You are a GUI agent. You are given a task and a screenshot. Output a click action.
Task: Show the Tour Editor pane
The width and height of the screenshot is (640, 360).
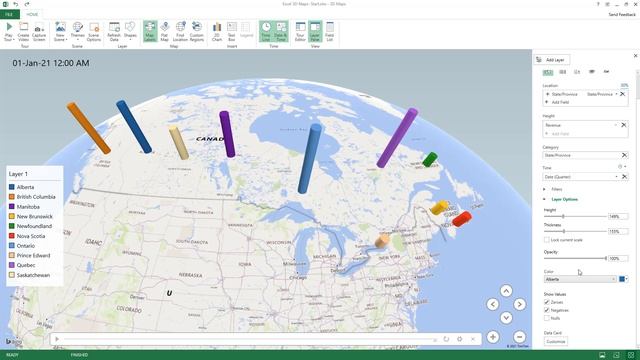pyautogui.click(x=300, y=31)
